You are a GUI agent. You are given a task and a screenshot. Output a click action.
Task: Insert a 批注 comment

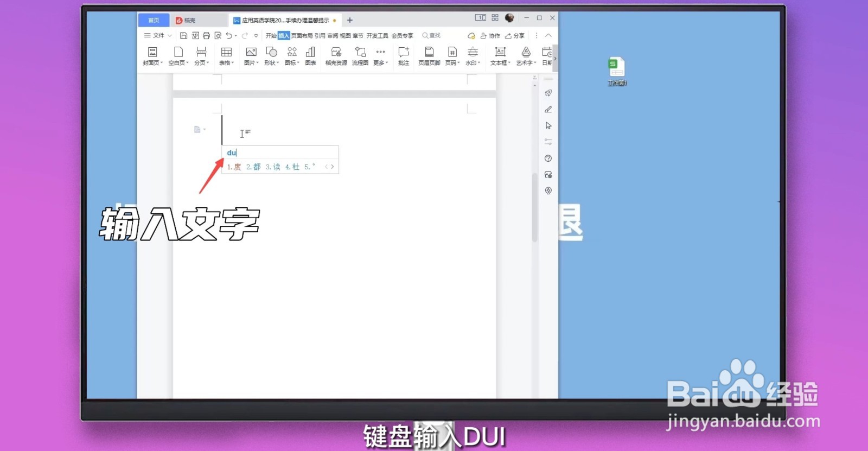tap(404, 56)
